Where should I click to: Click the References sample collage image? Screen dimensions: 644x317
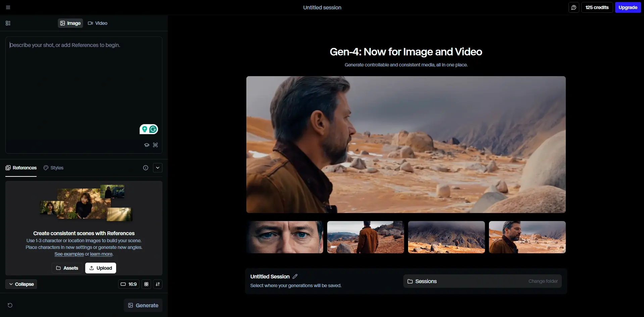86,203
